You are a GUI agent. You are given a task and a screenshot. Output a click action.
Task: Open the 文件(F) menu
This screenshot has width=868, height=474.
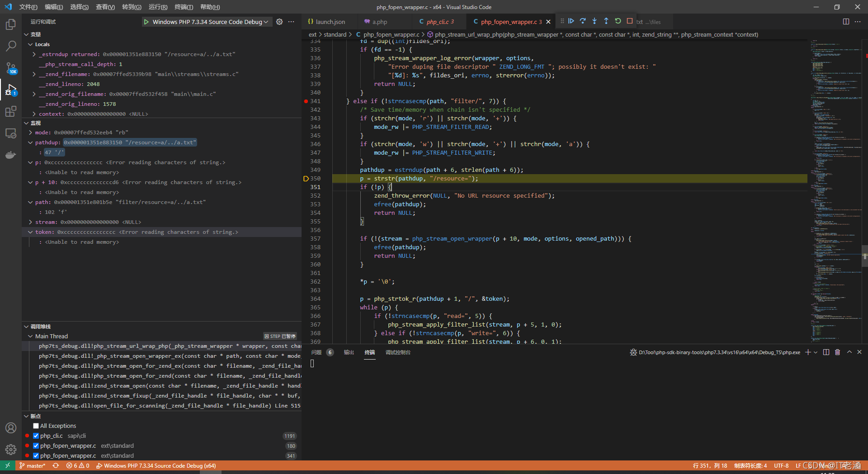[x=28, y=7]
